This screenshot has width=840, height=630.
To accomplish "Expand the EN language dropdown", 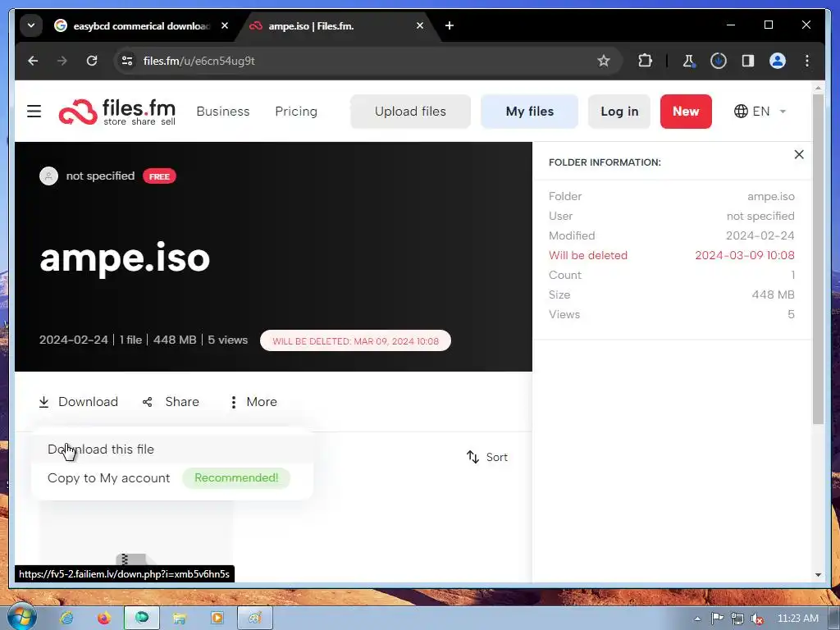I will pyautogui.click(x=759, y=112).
